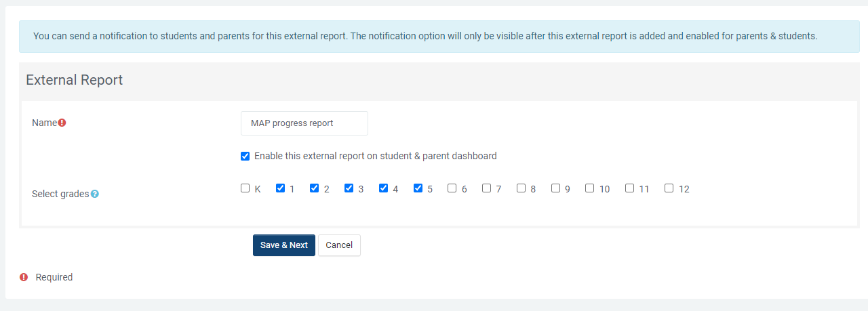Image resolution: width=868 pixels, height=311 pixels.
Task: Click the red required icon next to Name
Action: pos(62,123)
